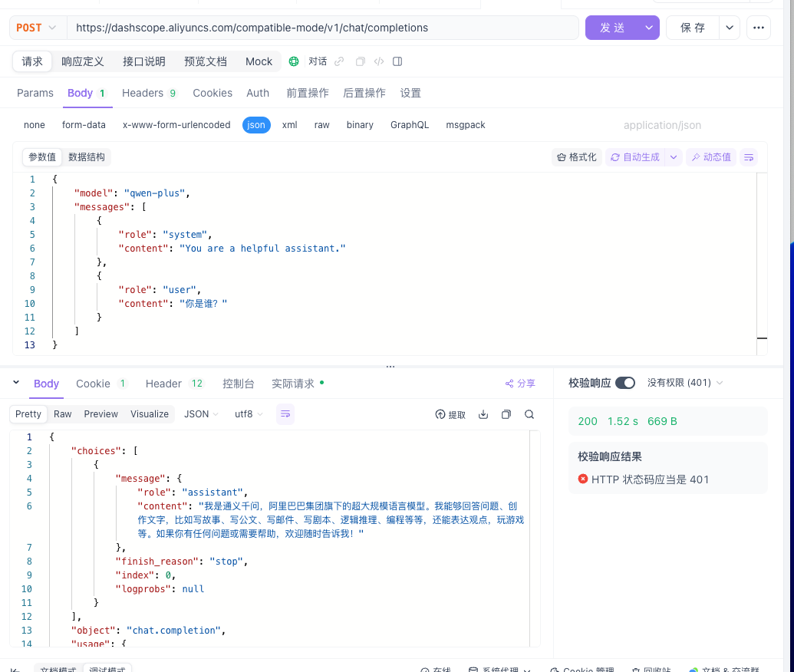Open the Headers request tab
The width and height of the screenshot is (794, 672).
149,93
